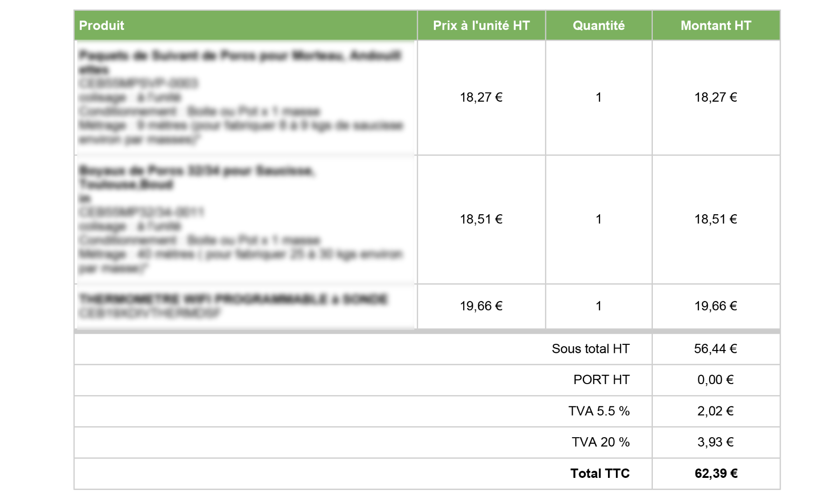Click the TVA 5.5 % label
This screenshot has height=504, width=817.
599,411
